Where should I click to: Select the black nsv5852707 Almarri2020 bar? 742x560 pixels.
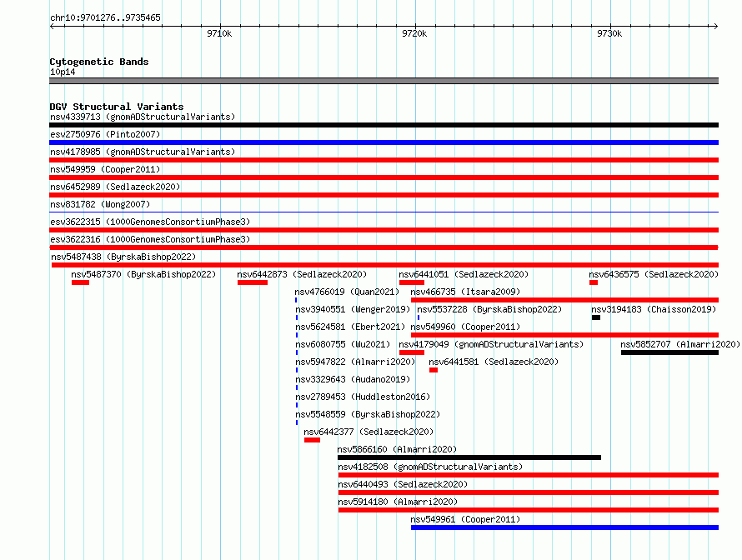click(x=670, y=352)
